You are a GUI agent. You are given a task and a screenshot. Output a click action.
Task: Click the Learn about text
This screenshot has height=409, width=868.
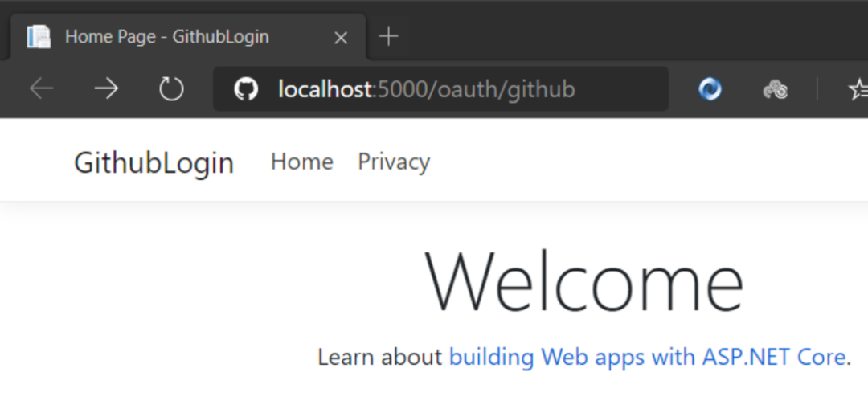click(x=379, y=357)
